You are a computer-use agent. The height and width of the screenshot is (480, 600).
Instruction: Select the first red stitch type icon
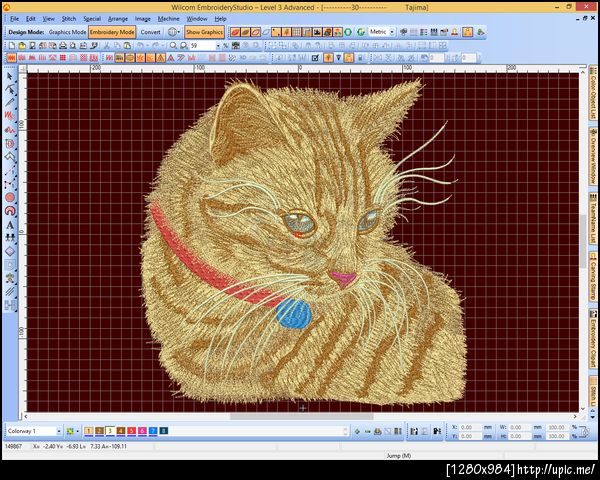[11, 58]
